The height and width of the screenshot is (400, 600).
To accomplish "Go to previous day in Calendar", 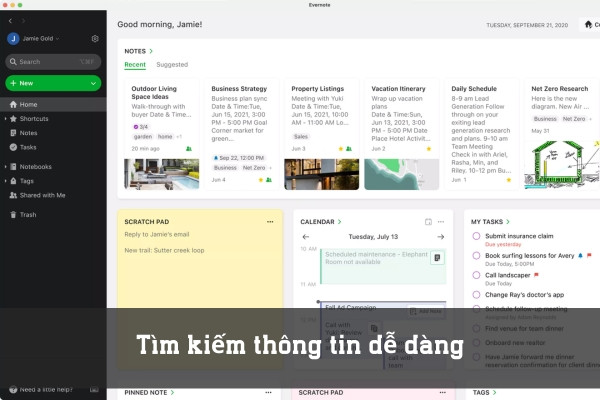I will (306, 237).
